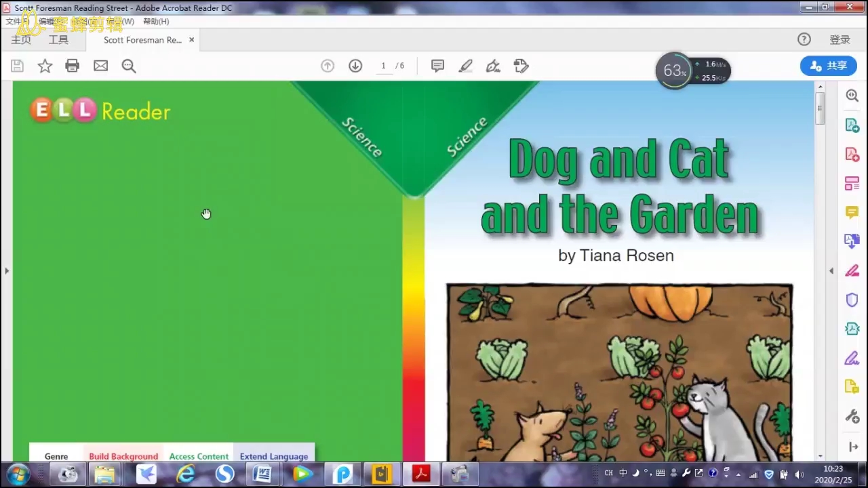This screenshot has width=868, height=488.
Task: Select the Highlight text pen tool
Action: [465, 66]
